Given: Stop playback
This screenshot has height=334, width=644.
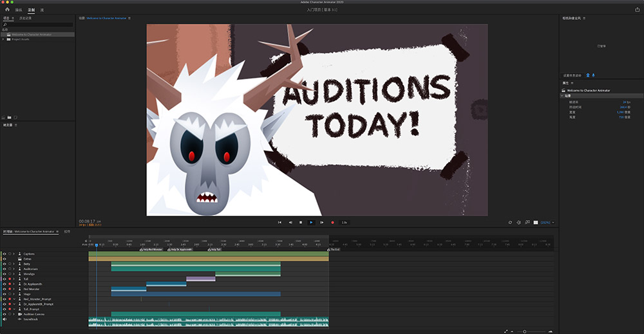Looking at the screenshot, I should [301, 223].
